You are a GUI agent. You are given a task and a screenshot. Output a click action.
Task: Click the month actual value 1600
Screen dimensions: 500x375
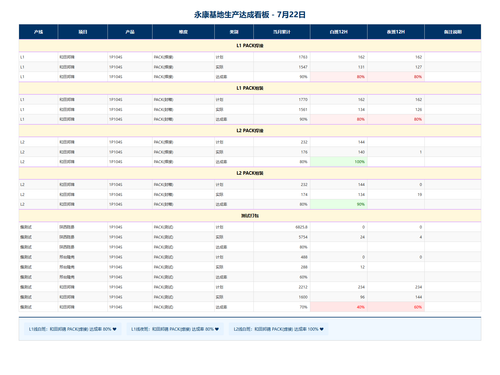[303, 297]
